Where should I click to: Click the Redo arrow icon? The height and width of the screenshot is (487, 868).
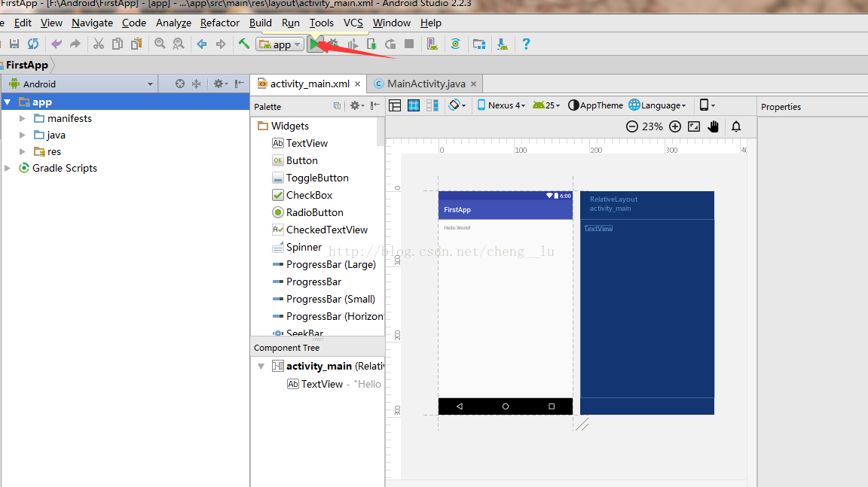click(75, 44)
